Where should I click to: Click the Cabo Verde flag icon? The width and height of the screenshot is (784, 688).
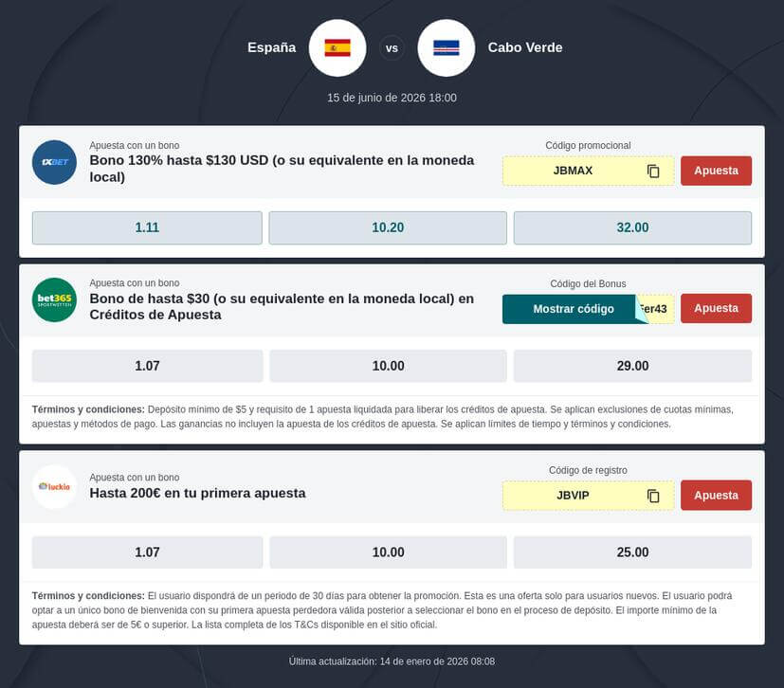(446, 47)
